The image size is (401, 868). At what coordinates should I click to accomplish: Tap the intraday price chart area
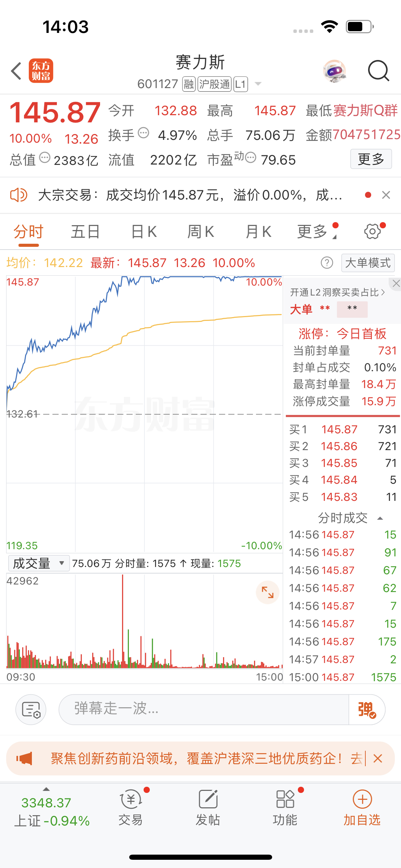[x=144, y=414]
